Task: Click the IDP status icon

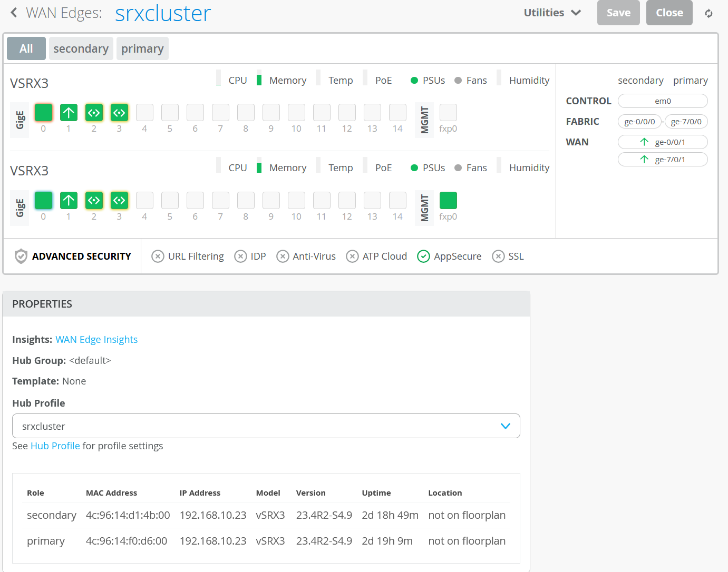Action: coord(240,256)
